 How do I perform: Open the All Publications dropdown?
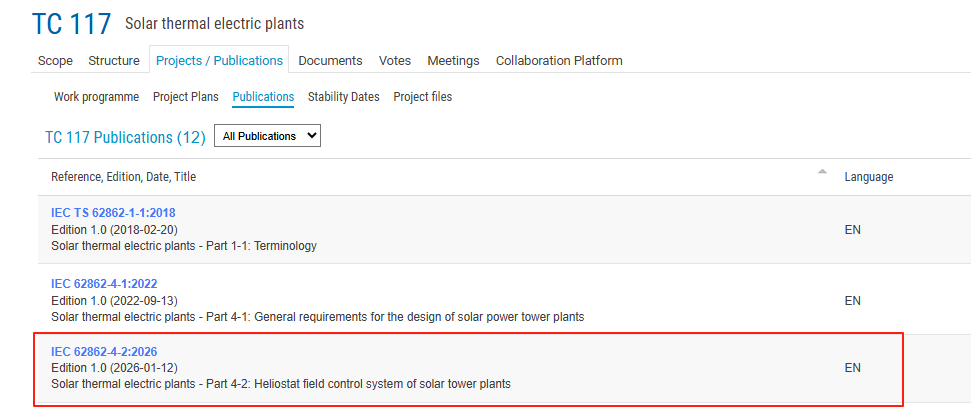coord(267,136)
